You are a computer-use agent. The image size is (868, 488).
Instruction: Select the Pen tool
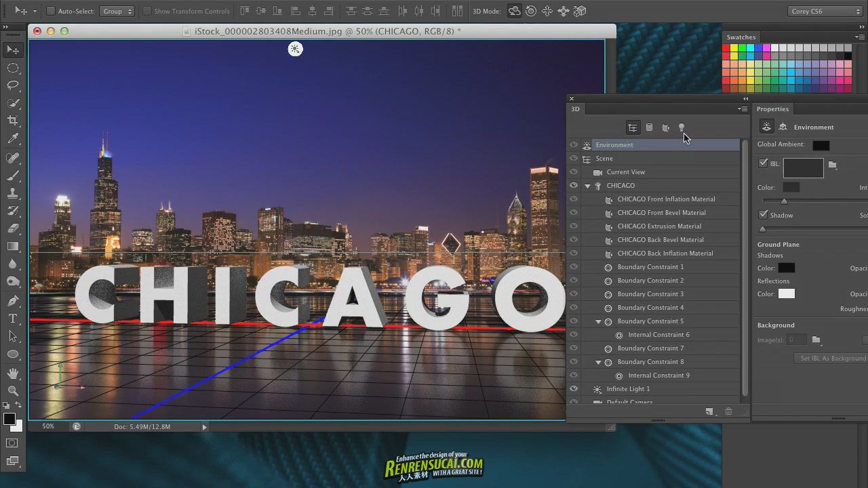click(x=13, y=301)
